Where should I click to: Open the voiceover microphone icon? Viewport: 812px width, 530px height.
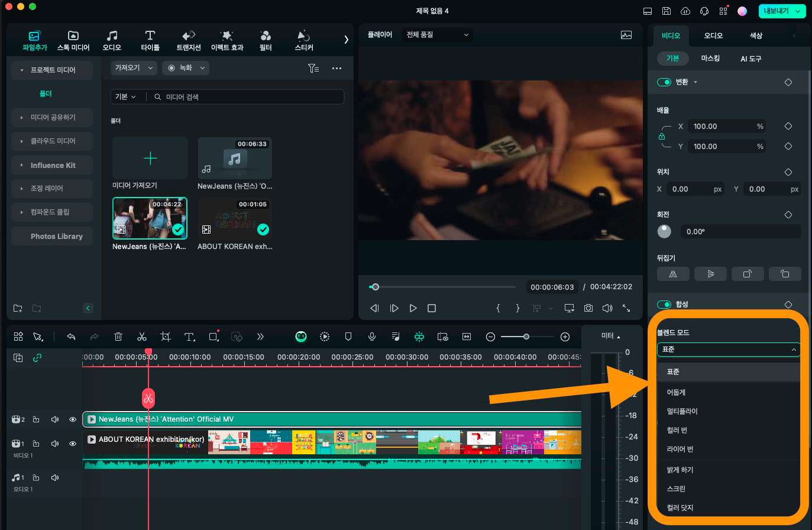372,337
